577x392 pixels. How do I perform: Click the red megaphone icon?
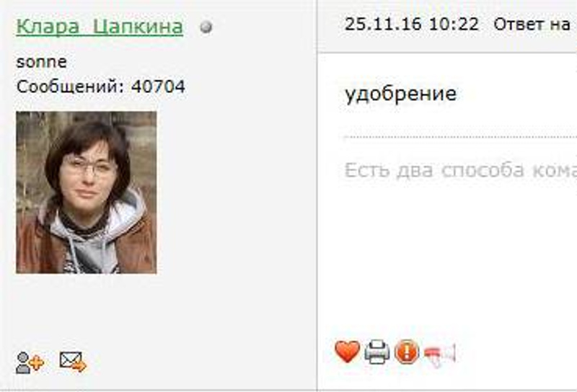click(x=440, y=355)
